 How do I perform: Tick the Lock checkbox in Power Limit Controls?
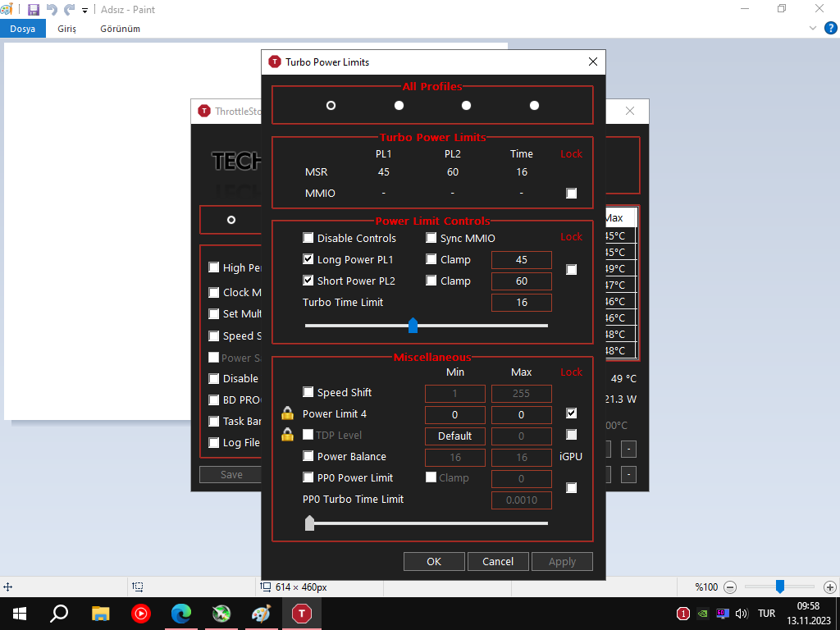[x=572, y=269]
